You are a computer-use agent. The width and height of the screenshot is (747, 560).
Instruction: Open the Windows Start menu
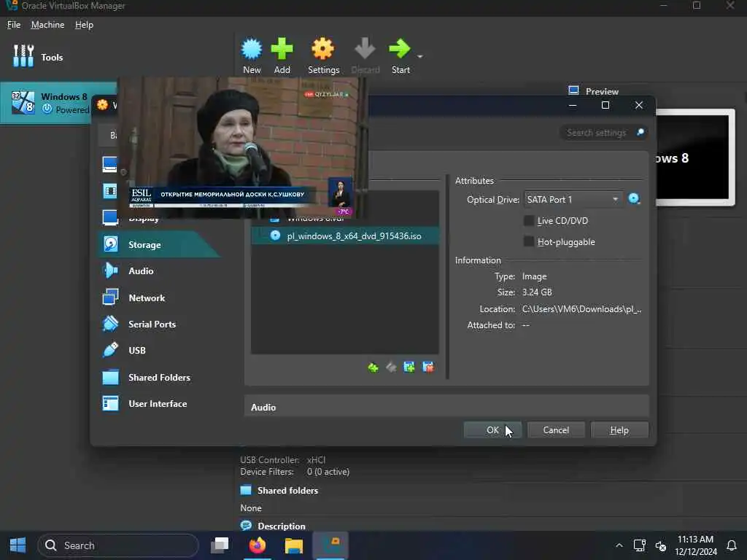[x=18, y=545]
